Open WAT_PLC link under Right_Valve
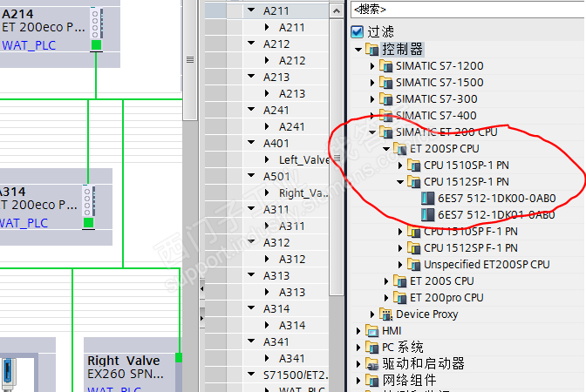Viewport: 586px width, 392px height. click(114, 389)
